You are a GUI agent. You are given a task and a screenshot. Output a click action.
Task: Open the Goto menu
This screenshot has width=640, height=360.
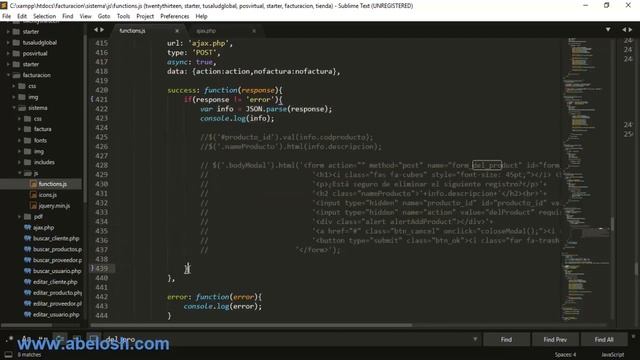pyautogui.click(x=104, y=16)
